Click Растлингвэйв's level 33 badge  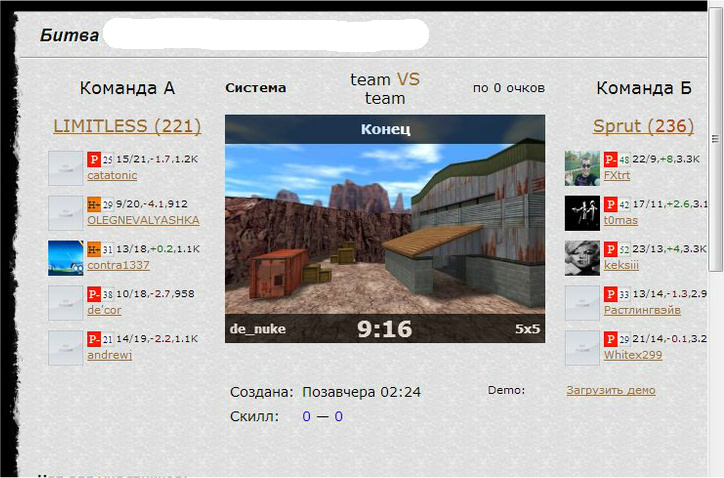coord(624,295)
